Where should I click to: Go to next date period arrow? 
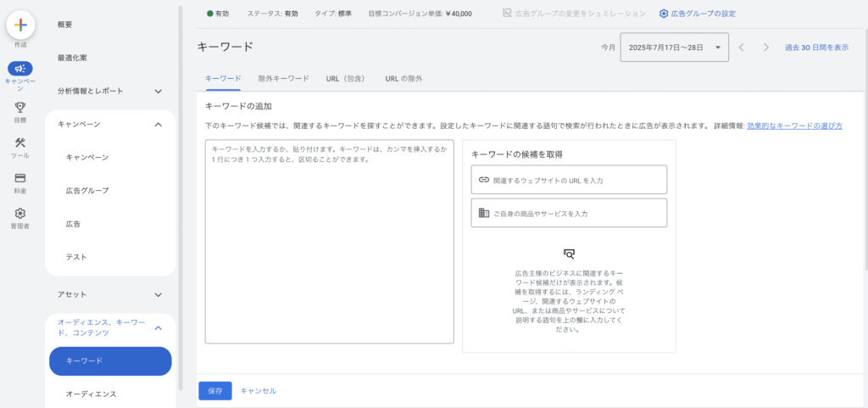click(x=766, y=48)
